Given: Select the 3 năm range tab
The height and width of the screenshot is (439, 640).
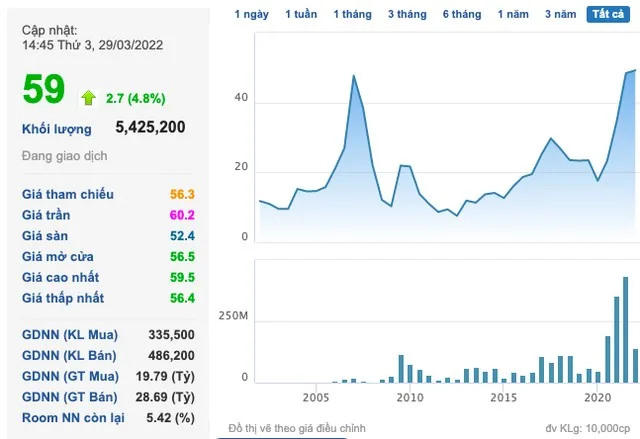Looking at the screenshot, I should click(x=562, y=15).
